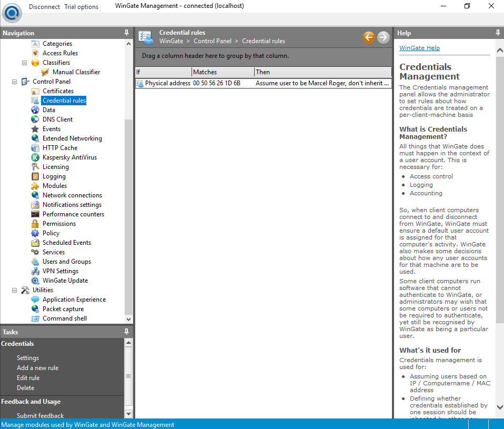Open the Trial options menu
This screenshot has height=429, width=504.
(81, 7)
